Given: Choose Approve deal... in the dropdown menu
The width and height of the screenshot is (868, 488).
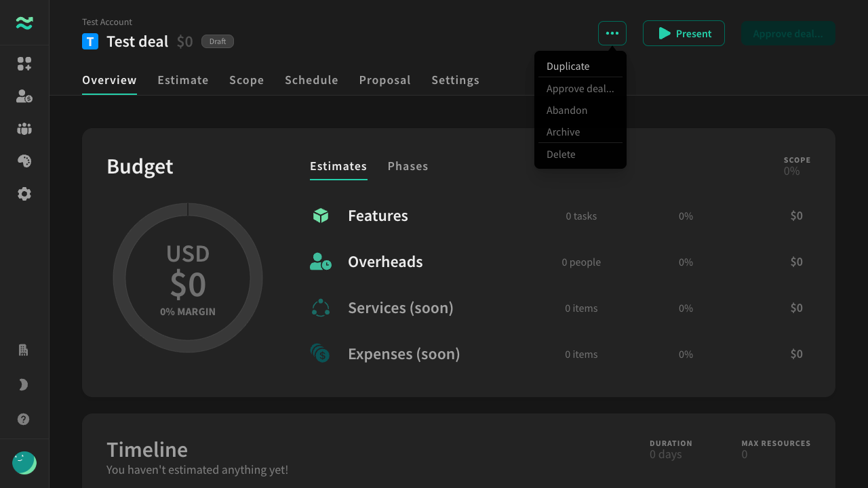Looking at the screenshot, I should coord(580,88).
